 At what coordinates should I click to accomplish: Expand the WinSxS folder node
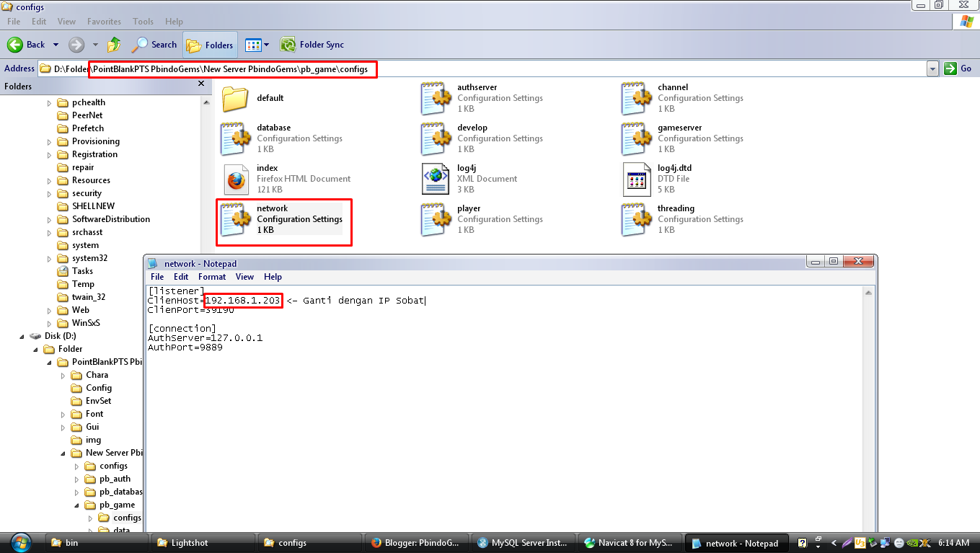[x=50, y=323]
